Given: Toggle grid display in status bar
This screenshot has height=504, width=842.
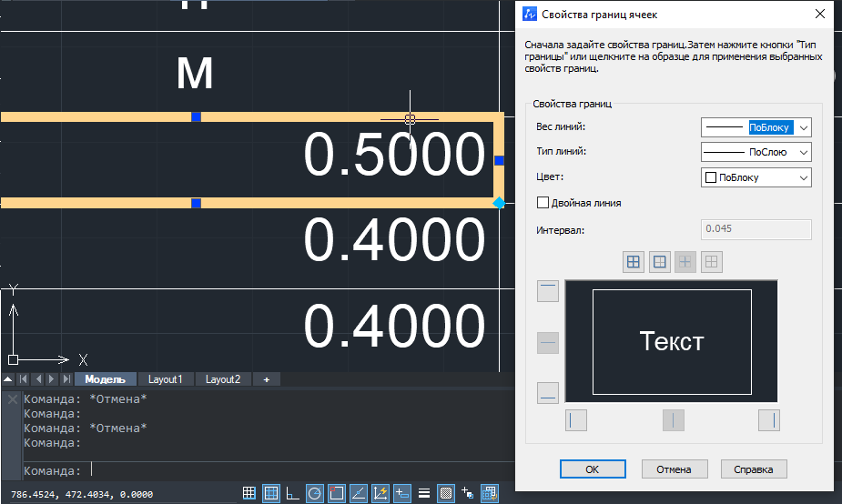Looking at the screenshot, I should pos(249,493).
